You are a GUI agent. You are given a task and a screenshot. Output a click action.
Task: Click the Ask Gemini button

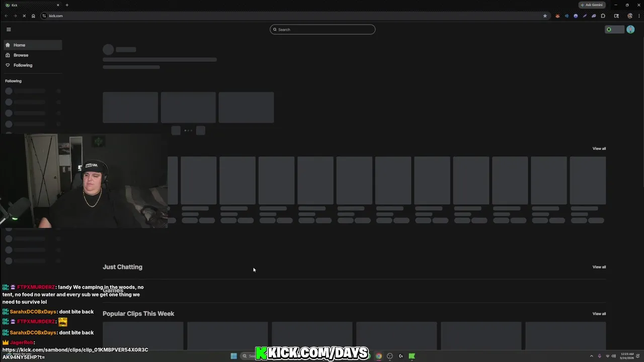tap(592, 5)
